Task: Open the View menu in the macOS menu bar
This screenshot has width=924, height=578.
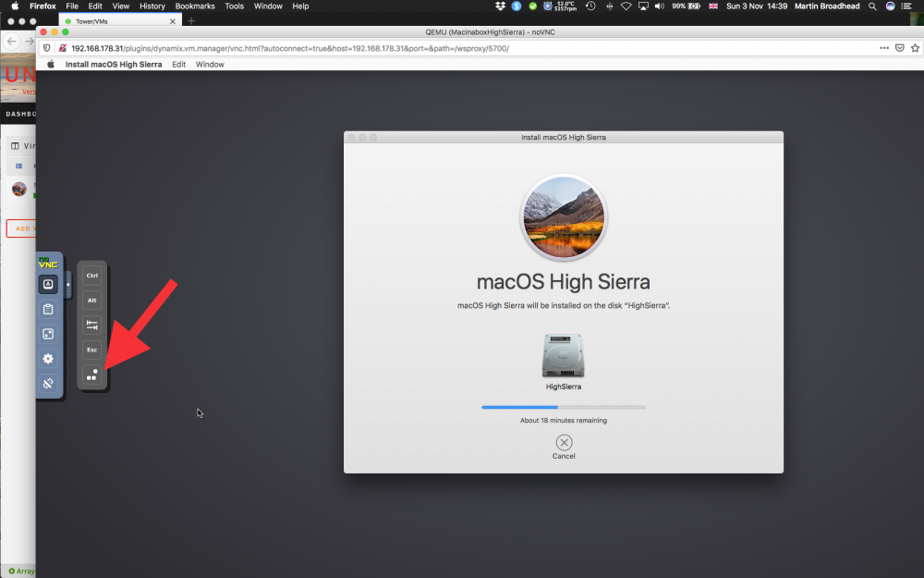Action: click(x=121, y=6)
